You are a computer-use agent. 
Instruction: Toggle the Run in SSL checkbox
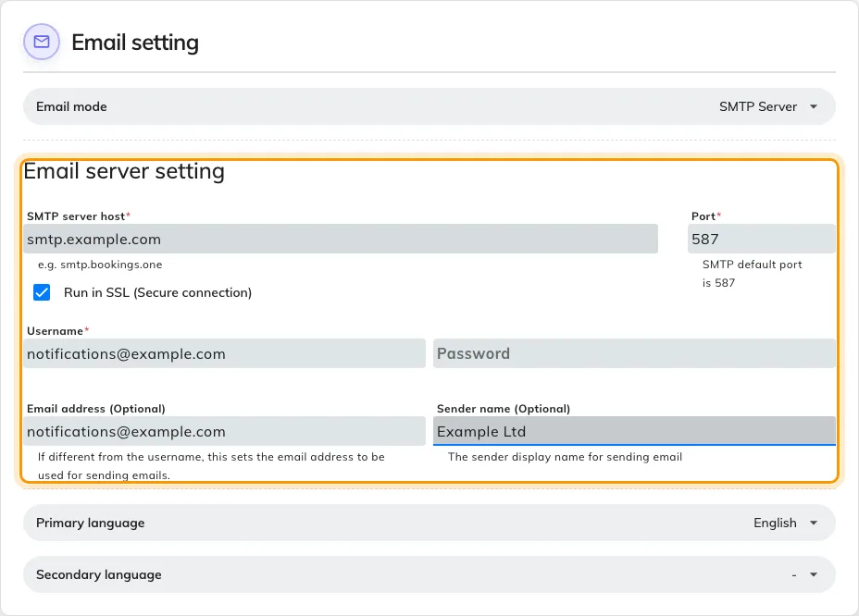pyautogui.click(x=42, y=292)
